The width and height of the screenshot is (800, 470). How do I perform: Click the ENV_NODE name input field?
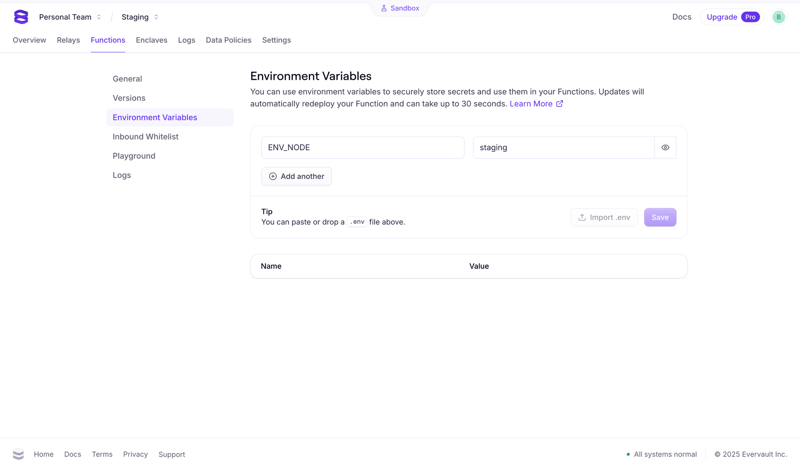coord(363,147)
